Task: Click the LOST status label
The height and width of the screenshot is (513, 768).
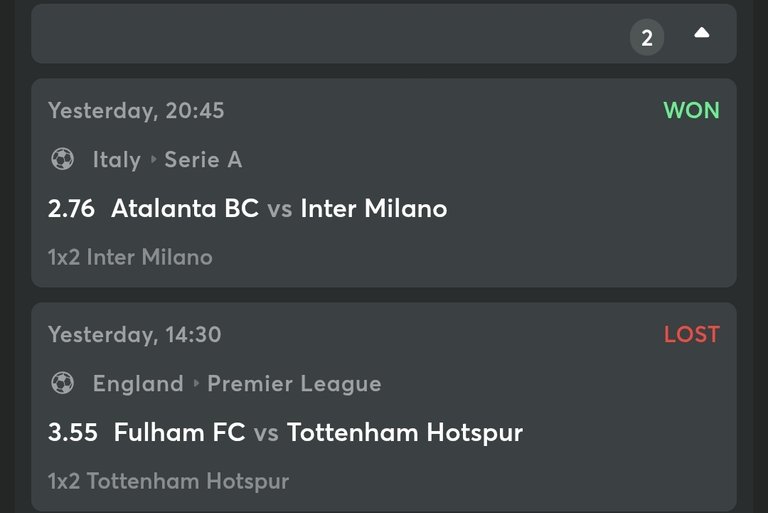Action: pos(692,334)
